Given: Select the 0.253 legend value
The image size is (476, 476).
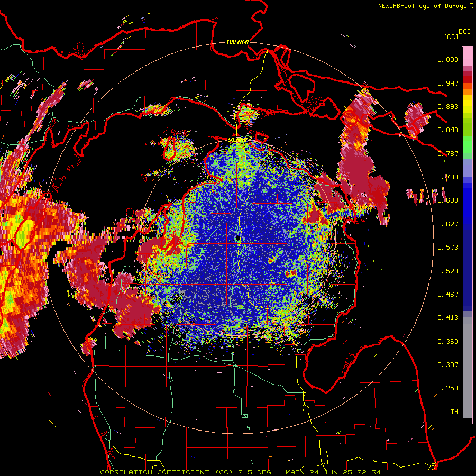Looking at the screenshot, I should [x=448, y=388].
